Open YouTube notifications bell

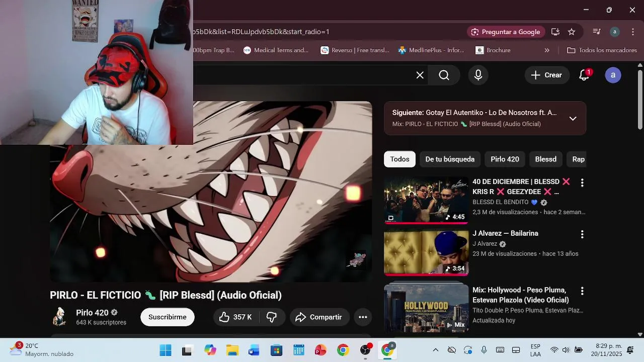[584, 75]
